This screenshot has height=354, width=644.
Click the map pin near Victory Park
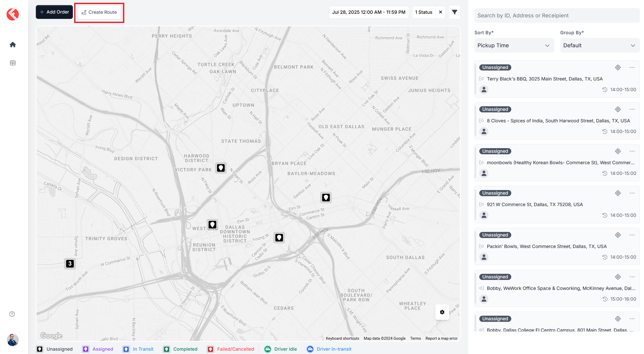pyautogui.click(x=221, y=168)
